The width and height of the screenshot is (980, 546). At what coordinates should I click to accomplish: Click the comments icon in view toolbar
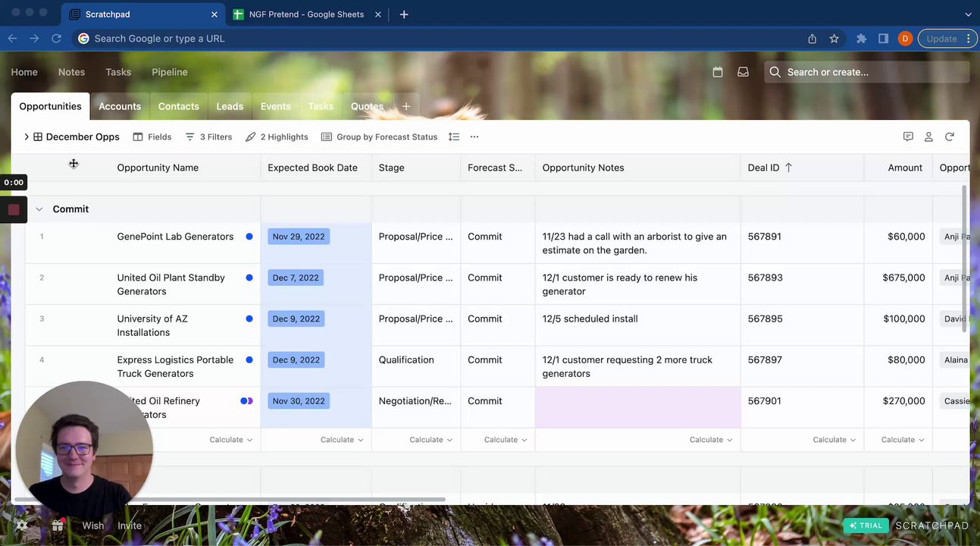tap(908, 136)
